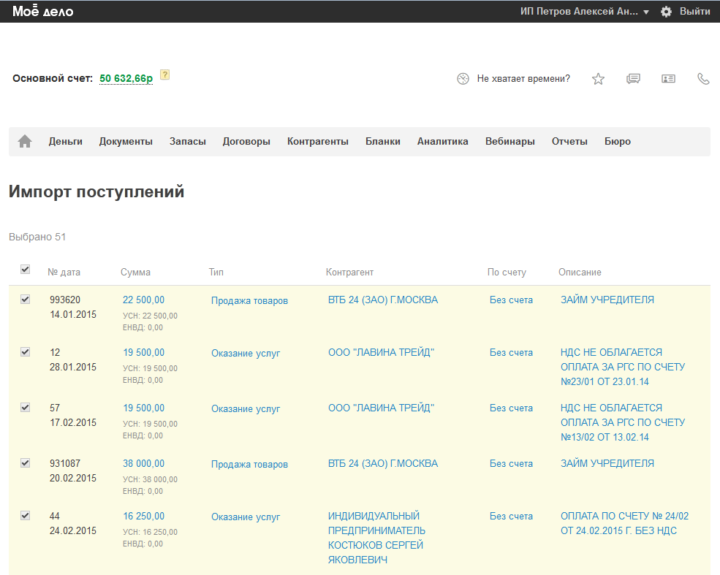Open the Деньги menu
The width and height of the screenshot is (720, 575).
pos(65,142)
